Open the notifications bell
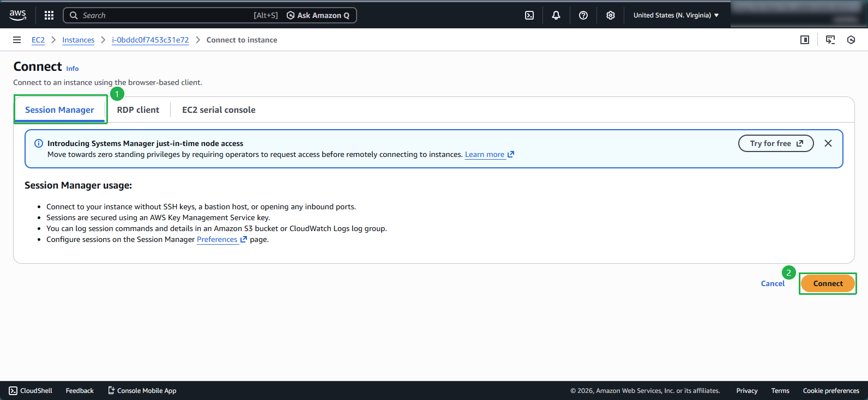 tap(556, 15)
